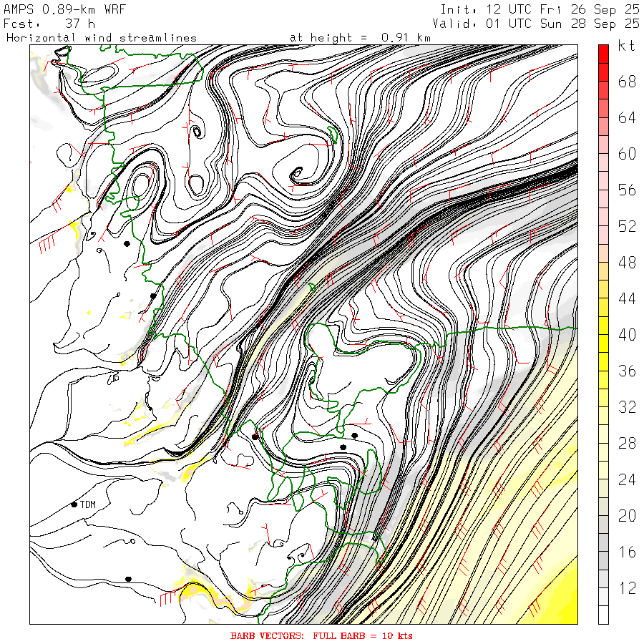Click the bright yellow swatch beside the 40 label

tap(603, 343)
